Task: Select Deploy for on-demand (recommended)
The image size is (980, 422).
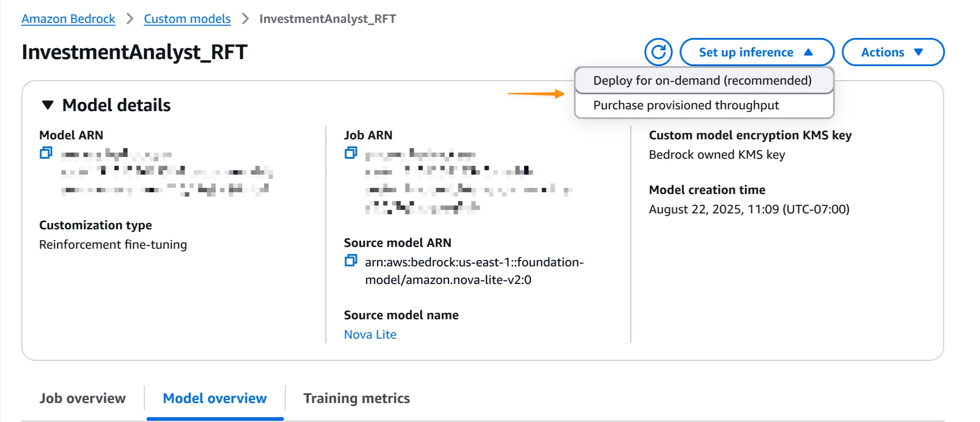Action: [702, 80]
